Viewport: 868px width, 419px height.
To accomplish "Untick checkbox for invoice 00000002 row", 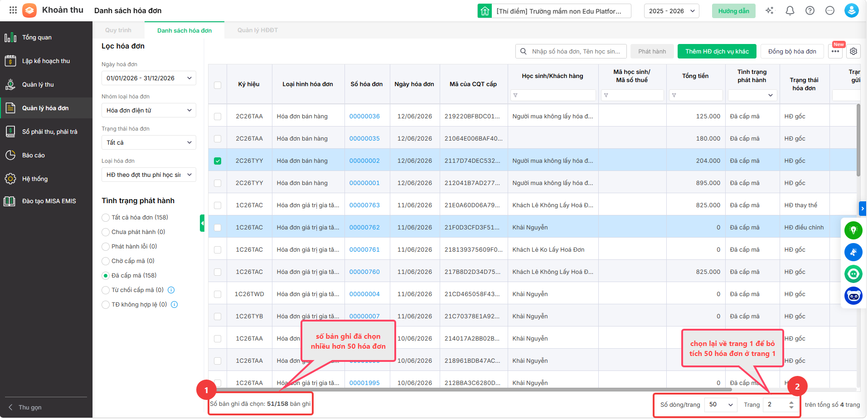I will click(218, 161).
